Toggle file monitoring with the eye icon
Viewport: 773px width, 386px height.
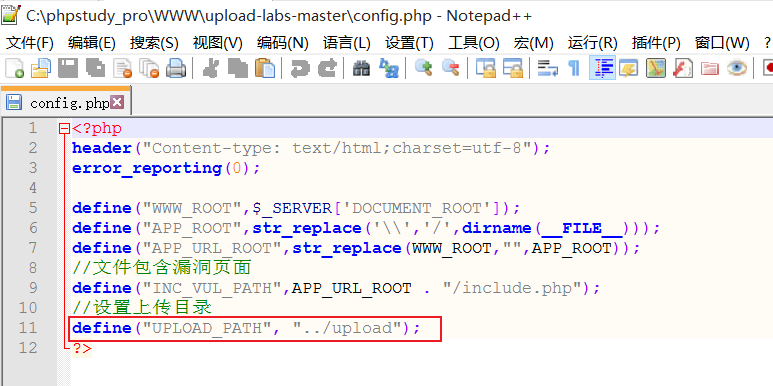click(737, 68)
